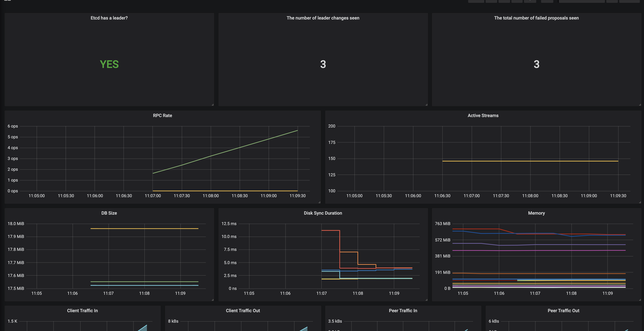Click the '11:07:00' time label in RPC Rate
This screenshot has height=331, width=644.
point(153,196)
